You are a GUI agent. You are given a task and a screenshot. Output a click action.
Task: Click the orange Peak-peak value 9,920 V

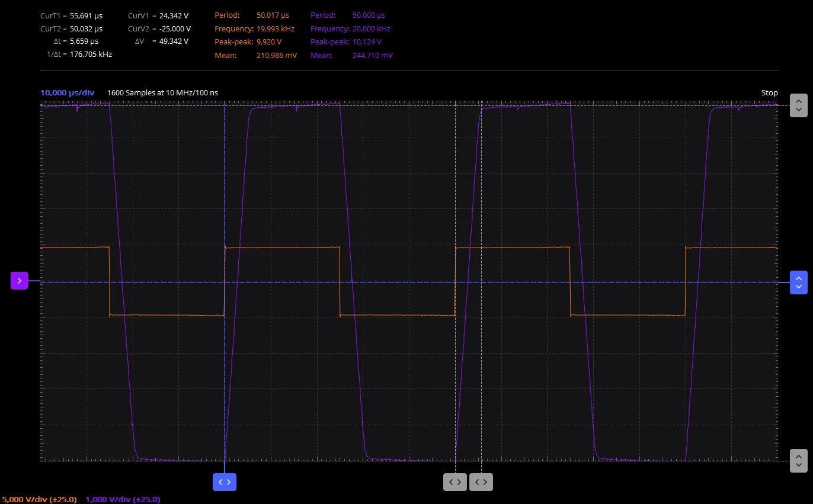pos(269,42)
